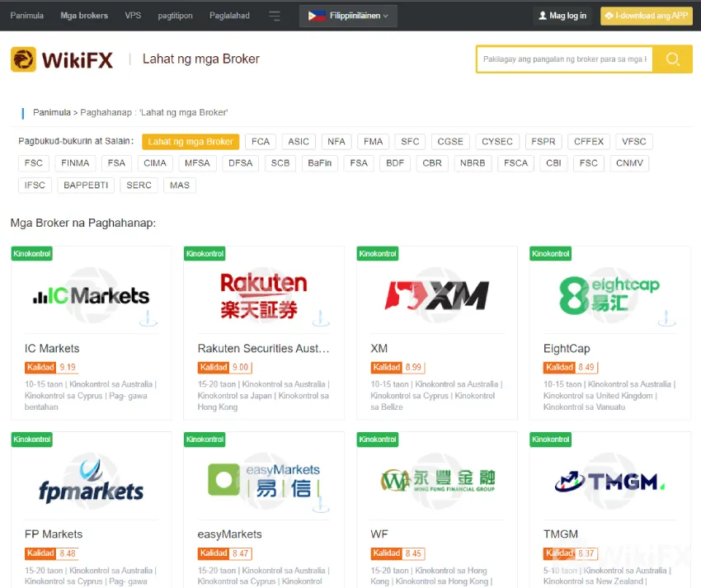Click the small icon on Rakuten card logo
Screen dimensions: 701x588
(321, 318)
